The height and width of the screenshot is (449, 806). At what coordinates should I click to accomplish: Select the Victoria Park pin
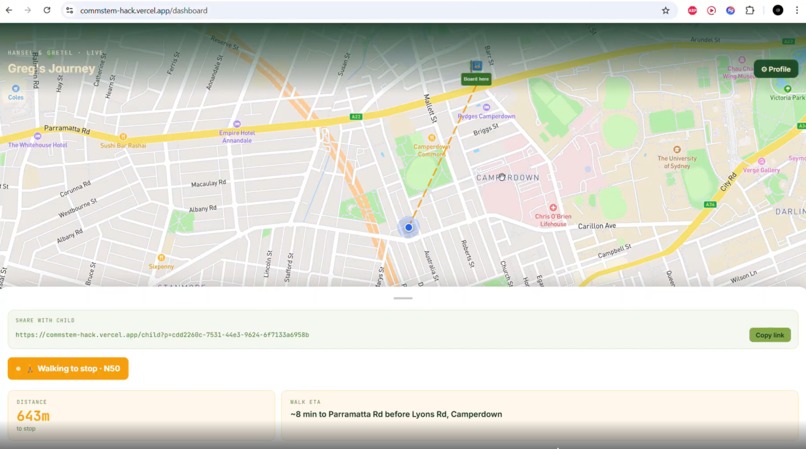pyautogui.click(x=787, y=89)
